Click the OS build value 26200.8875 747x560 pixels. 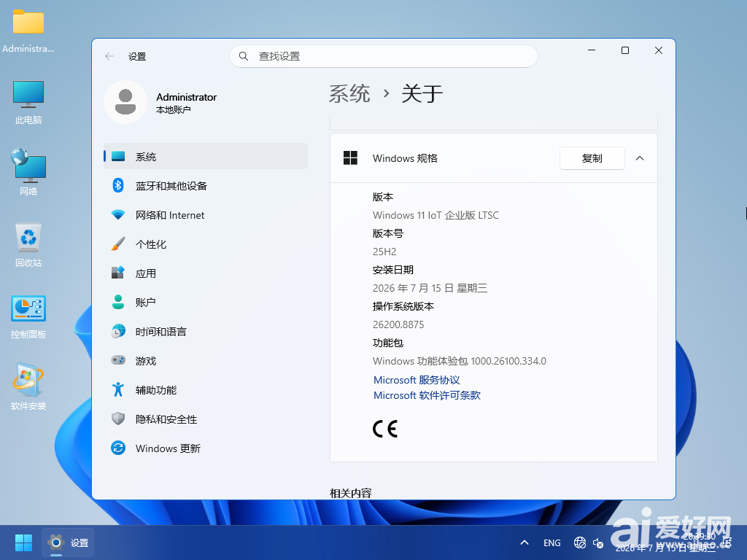pyautogui.click(x=398, y=324)
